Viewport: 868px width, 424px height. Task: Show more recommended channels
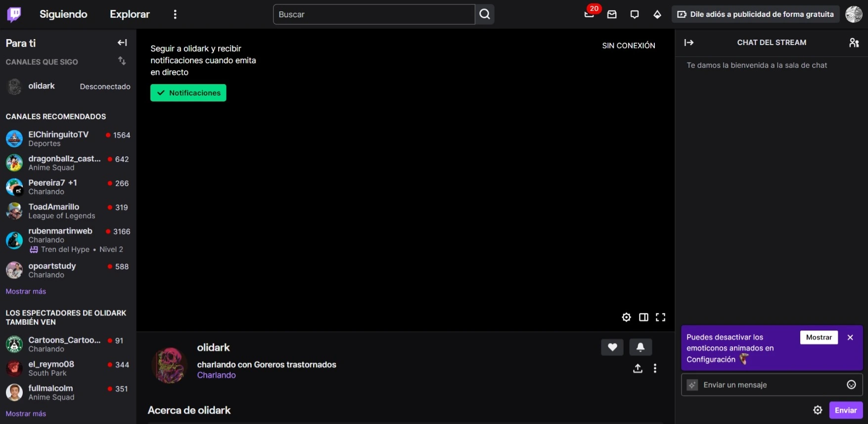tap(26, 291)
